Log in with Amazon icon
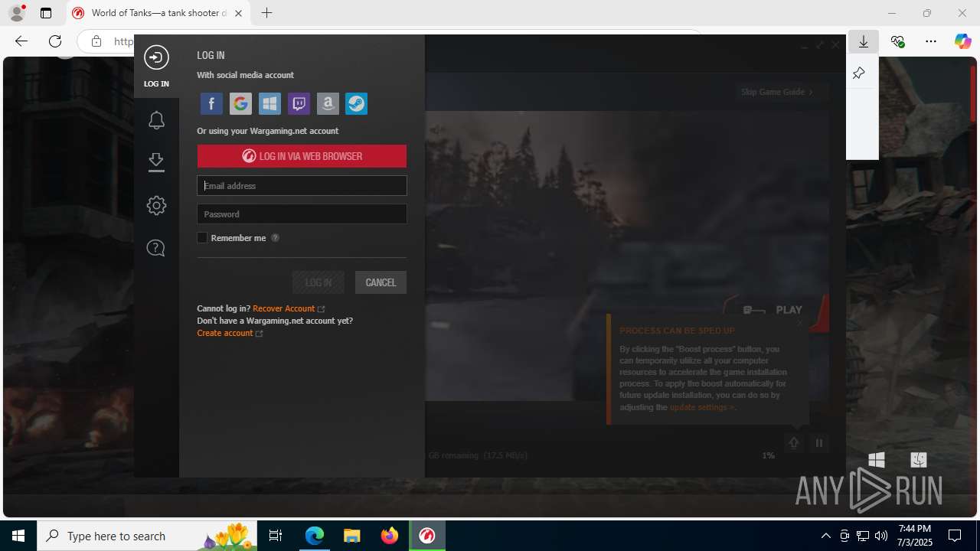980x551 pixels. point(328,103)
